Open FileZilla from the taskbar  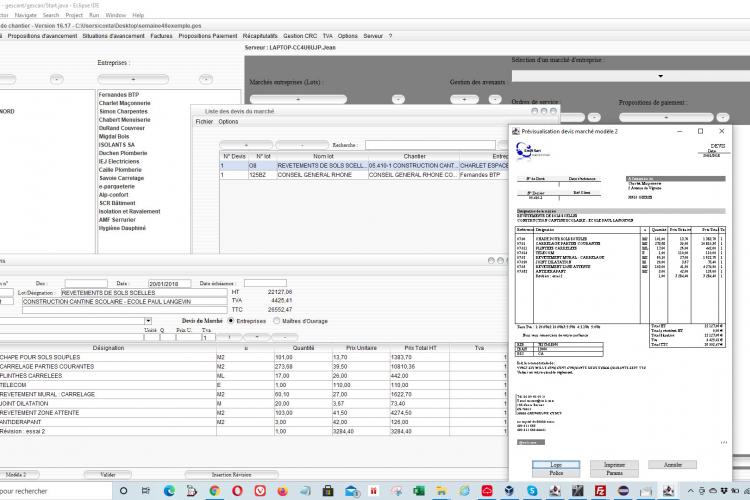point(600,490)
